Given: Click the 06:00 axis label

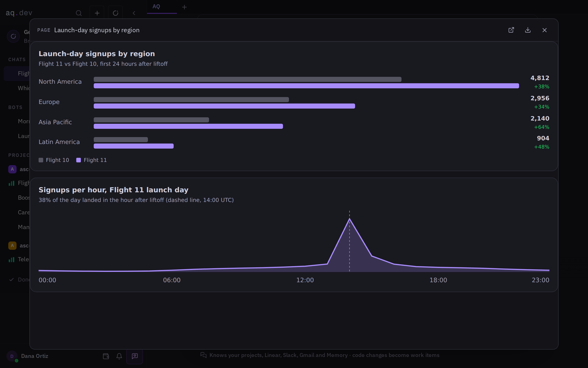Looking at the screenshot, I should click(x=172, y=280).
